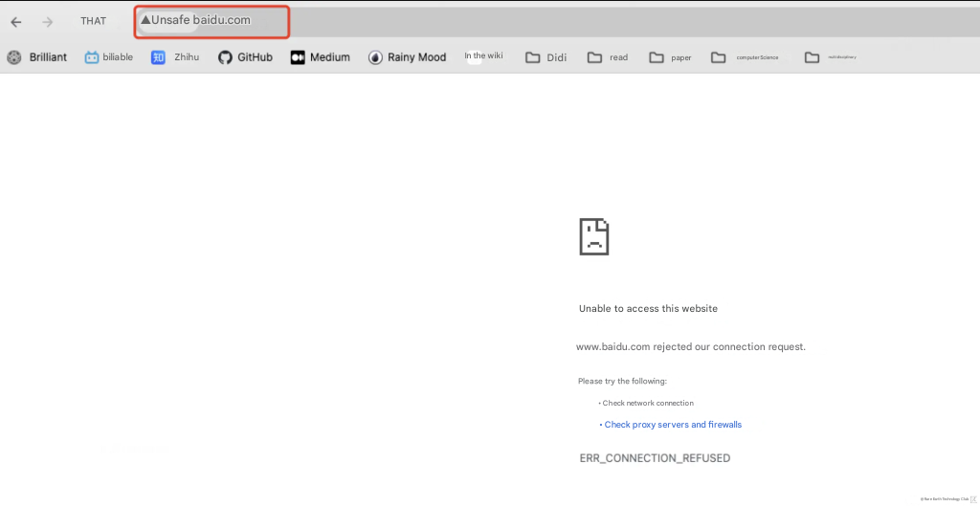
Task: Expand the paper bookmarks folder
Action: (670, 57)
